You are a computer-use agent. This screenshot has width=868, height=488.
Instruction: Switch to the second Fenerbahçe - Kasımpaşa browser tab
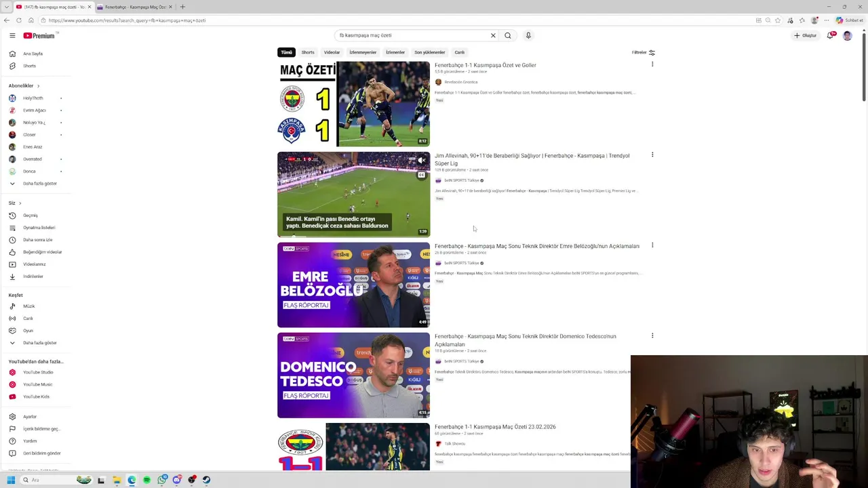tap(136, 7)
